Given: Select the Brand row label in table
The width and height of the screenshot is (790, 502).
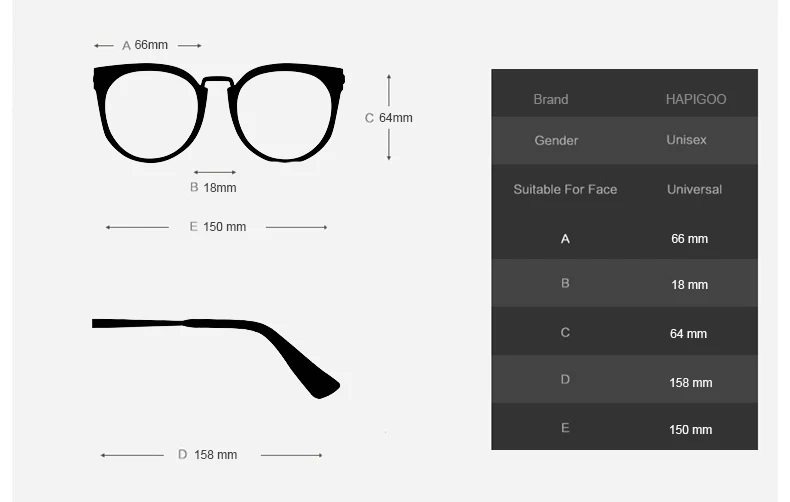Looking at the screenshot, I should pyautogui.click(x=551, y=99).
